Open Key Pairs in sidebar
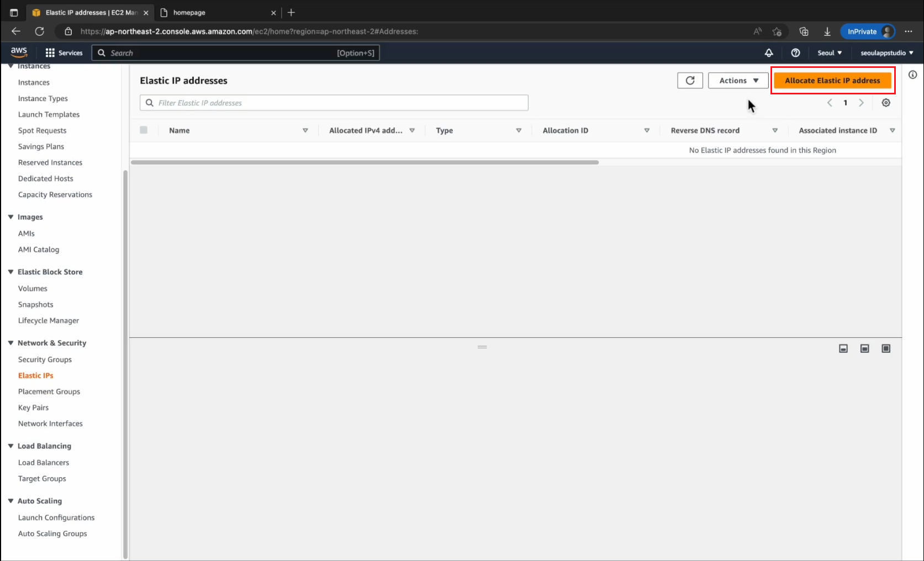Screen dimensions: 924x561 pos(33,407)
